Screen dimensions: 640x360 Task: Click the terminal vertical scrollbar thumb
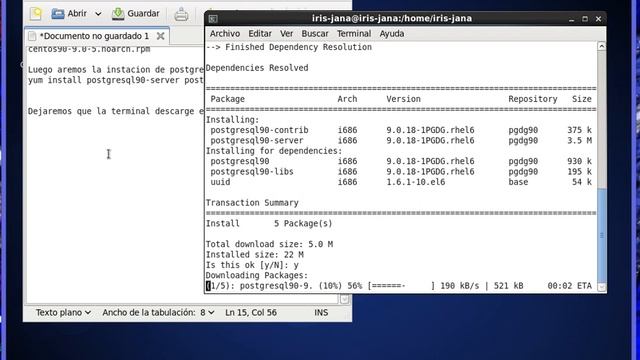coord(602,235)
